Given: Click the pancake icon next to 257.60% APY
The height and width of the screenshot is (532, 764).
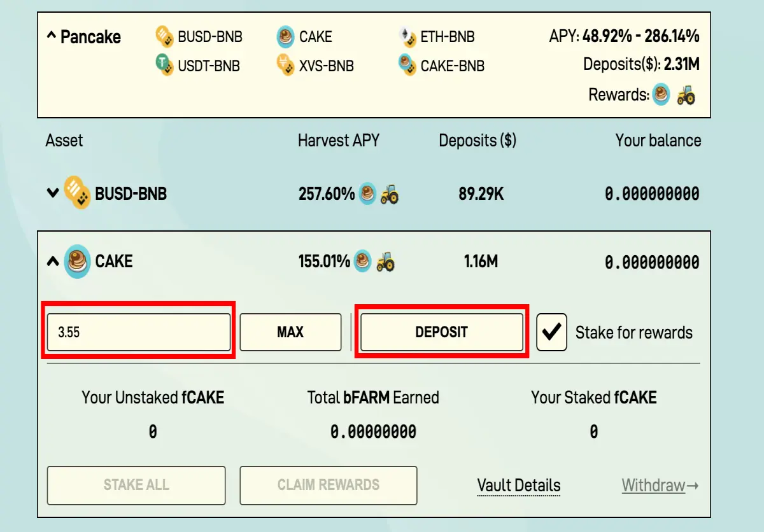Looking at the screenshot, I should pos(367,193).
